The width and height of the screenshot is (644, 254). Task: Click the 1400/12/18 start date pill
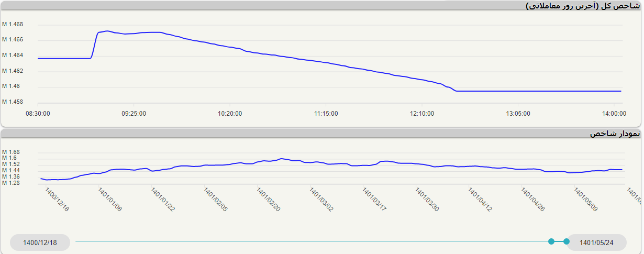40,242
